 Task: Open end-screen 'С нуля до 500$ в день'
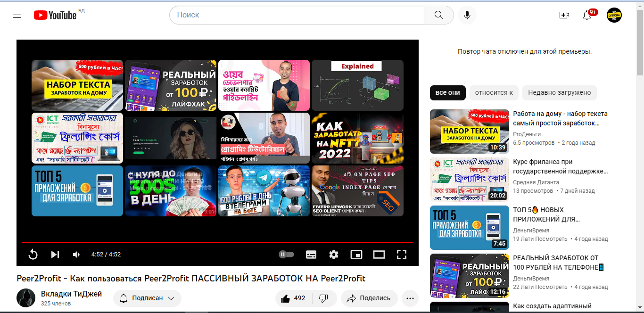tap(171, 191)
